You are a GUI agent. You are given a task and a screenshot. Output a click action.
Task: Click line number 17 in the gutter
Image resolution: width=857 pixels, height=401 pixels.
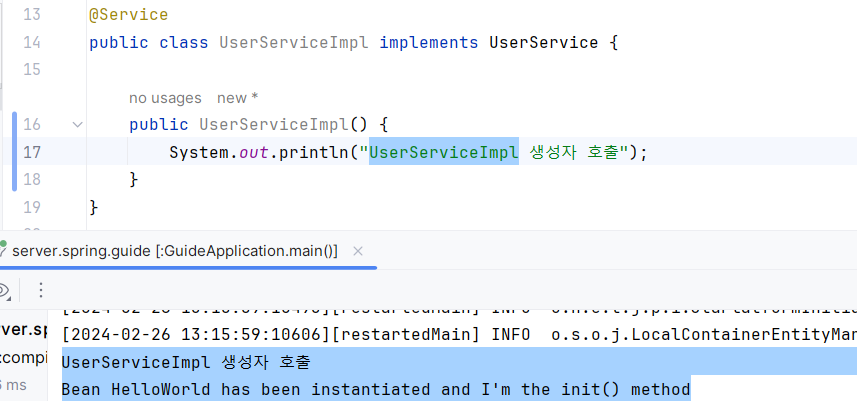[x=32, y=152]
